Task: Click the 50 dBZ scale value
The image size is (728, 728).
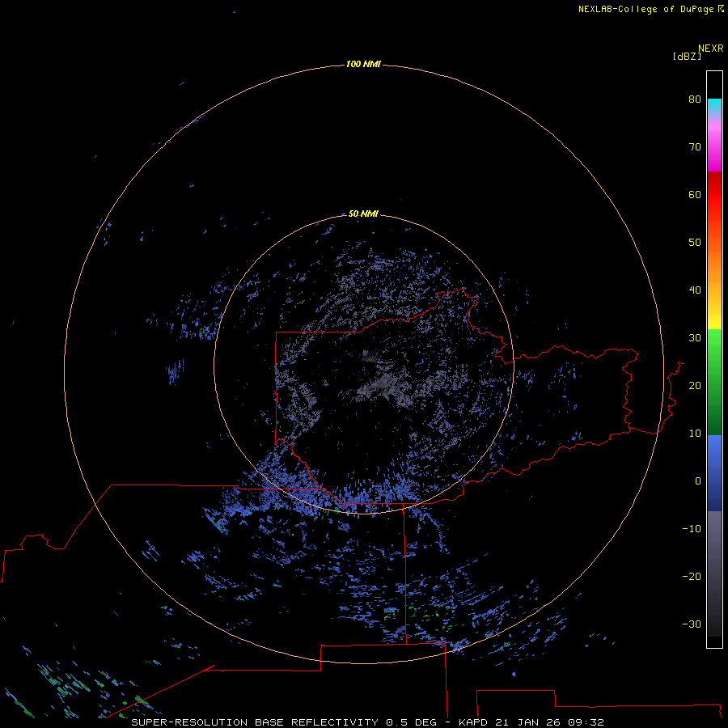Action: coord(695,243)
